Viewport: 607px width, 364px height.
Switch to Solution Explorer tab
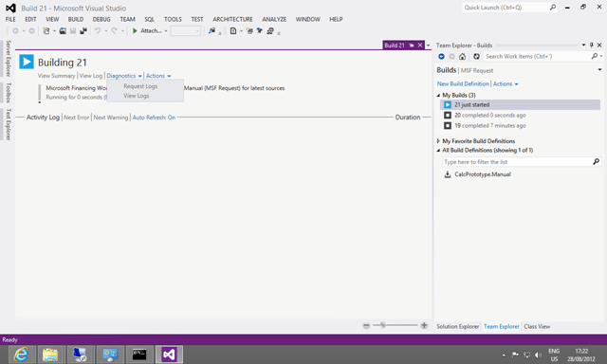(457, 326)
